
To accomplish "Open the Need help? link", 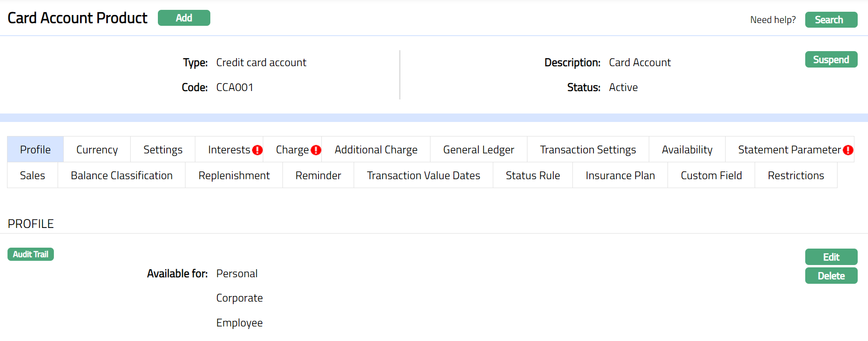I will pyautogui.click(x=772, y=20).
